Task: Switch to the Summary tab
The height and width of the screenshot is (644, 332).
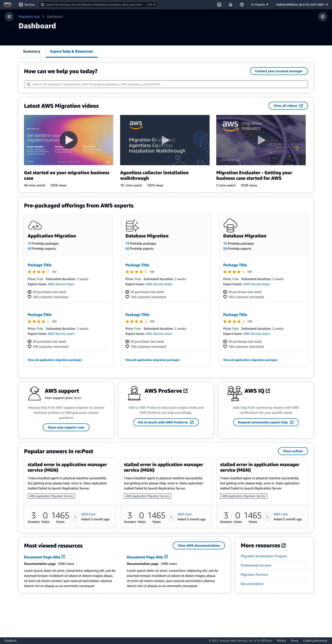Action: click(32, 51)
